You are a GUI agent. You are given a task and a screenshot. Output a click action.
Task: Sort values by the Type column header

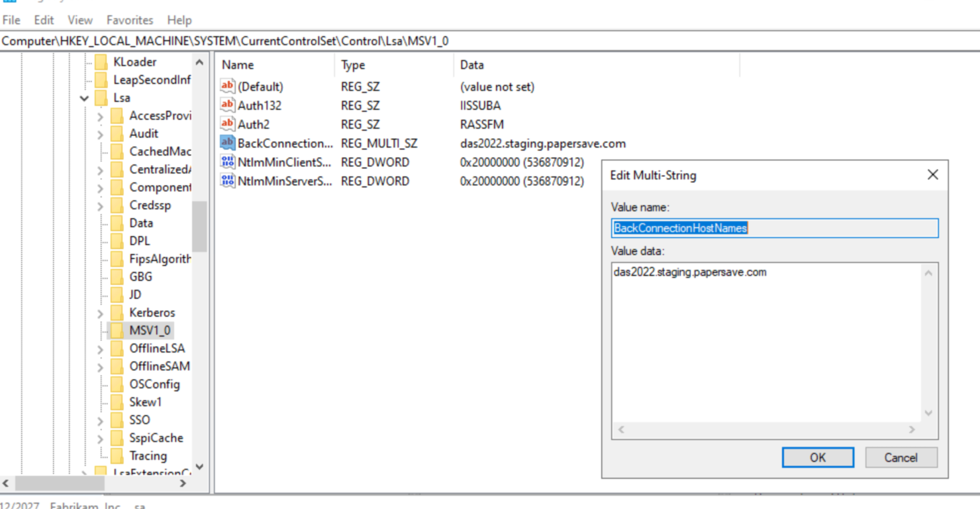[x=394, y=65]
